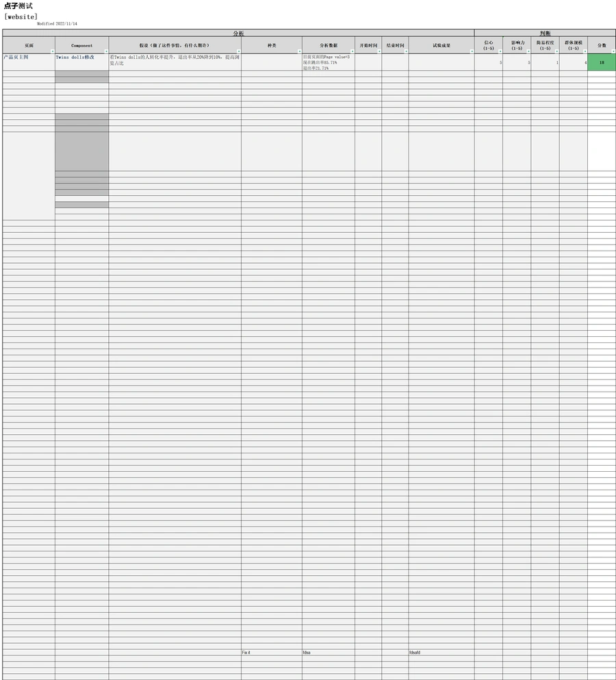This screenshot has width=616, height=680.
Task: Select the 产品页主图 cell
Action: tap(29, 62)
